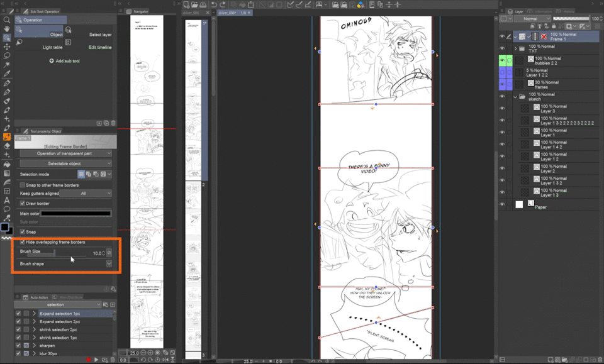Select the Zoom magnifier tool
Image resolution: width=604 pixels, height=364 pixels.
[x=6, y=20]
